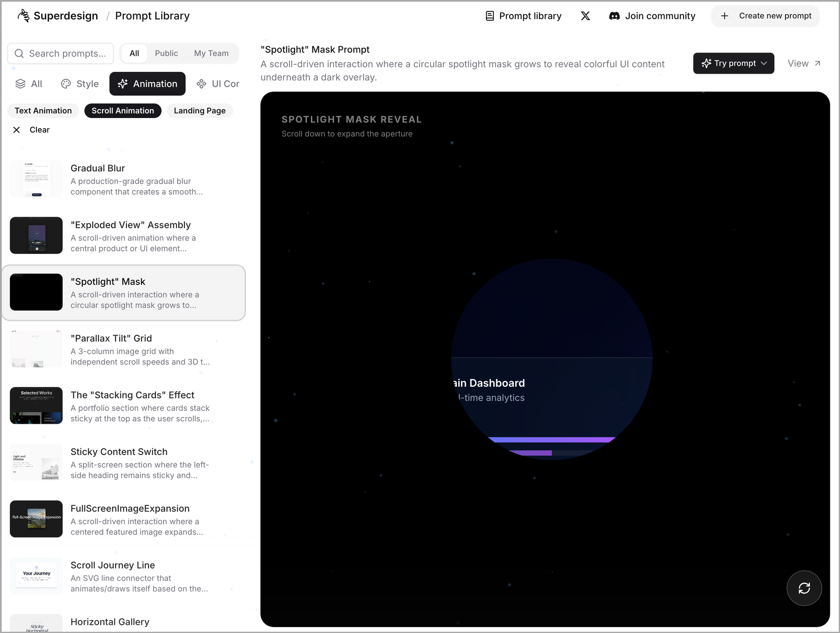Image resolution: width=840 pixels, height=633 pixels.
Task: Toggle the Text Animation filter chip
Action: click(x=43, y=111)
